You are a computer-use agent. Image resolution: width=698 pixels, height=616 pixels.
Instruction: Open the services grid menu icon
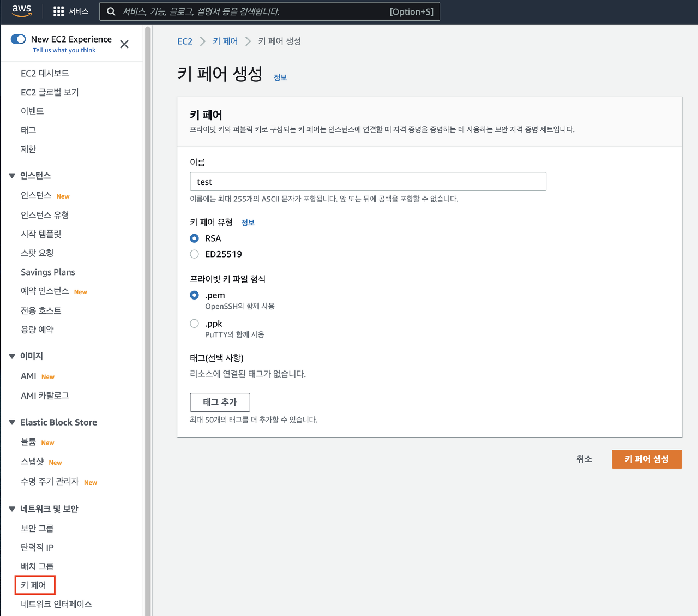pos(58,11)
